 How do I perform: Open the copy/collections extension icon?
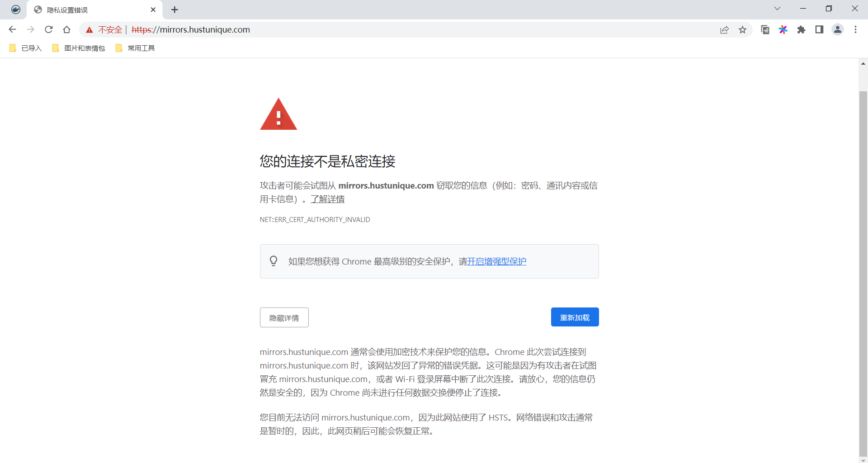pos(765,29)
